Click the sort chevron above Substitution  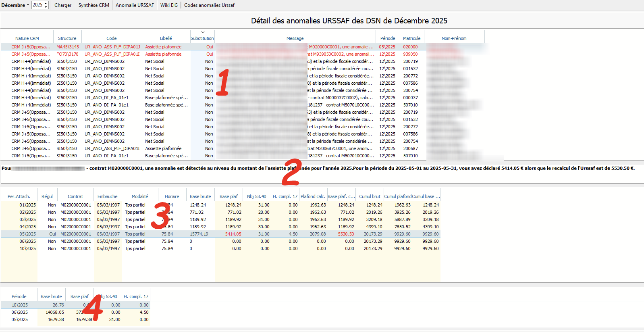(x=203, y=32)
